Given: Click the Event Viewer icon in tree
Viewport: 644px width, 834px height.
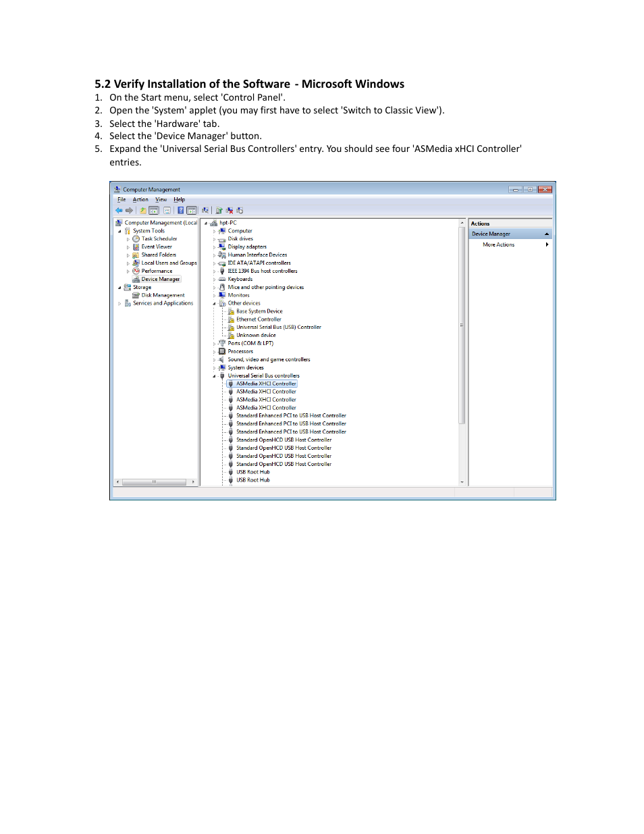Looking at the screenshot, I should [136, 247].
